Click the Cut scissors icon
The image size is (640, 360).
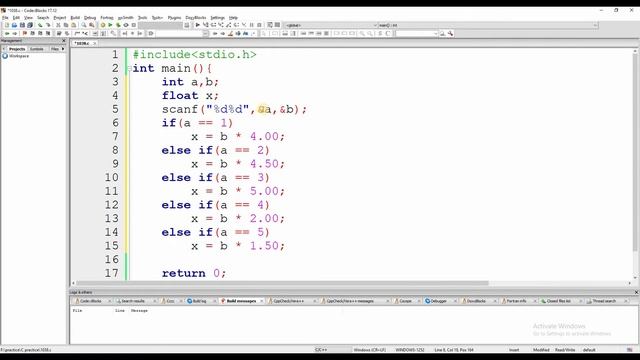click(x=58, y=25)
